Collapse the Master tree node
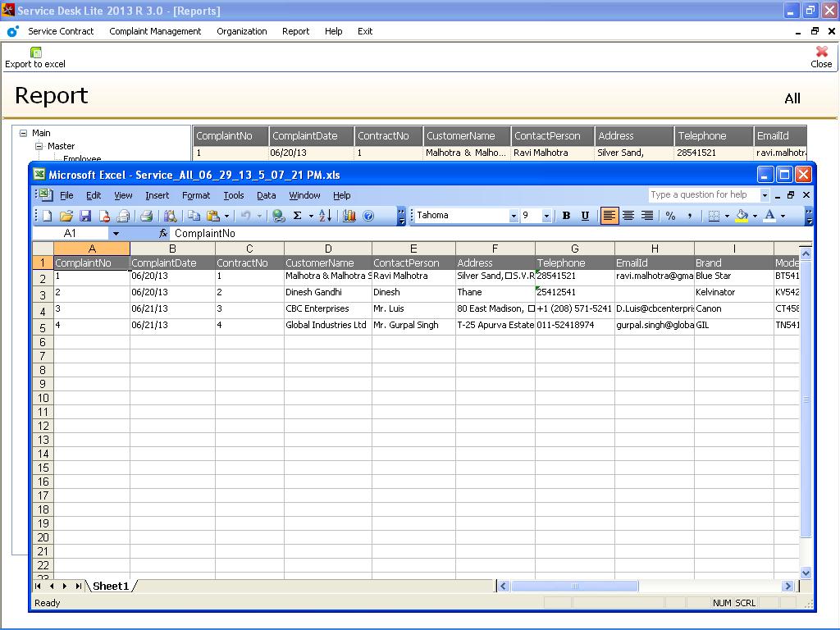This screenshot has height=630, width=840. click(39, 146)
